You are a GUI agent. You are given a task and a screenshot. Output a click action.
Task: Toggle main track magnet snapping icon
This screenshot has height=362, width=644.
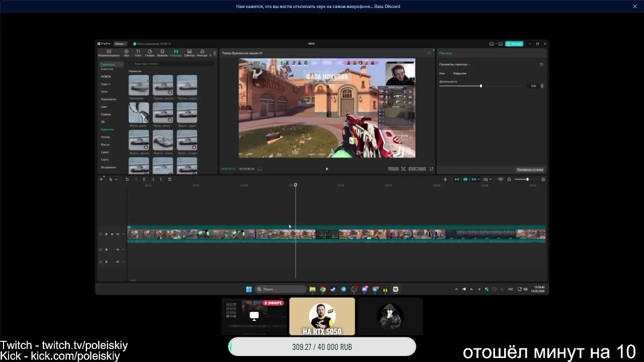(457, 179)
